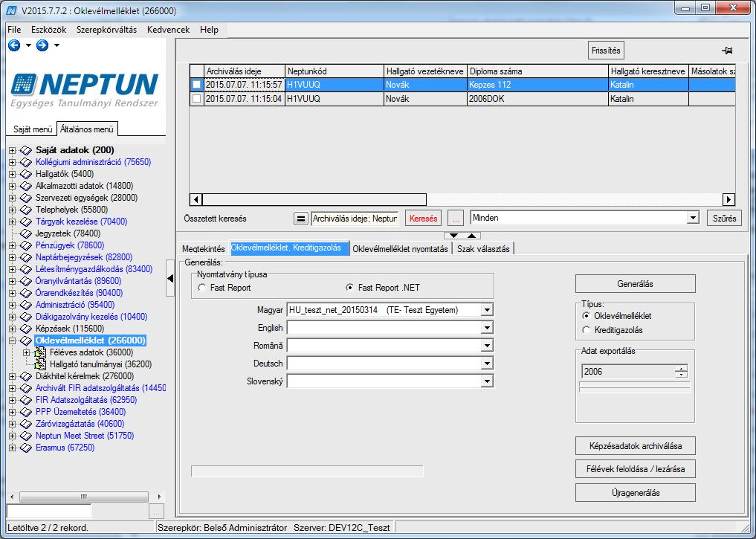The width and height of the screenshot is (756, 539).
Task: Click the red ellipsis button beside Keresés
Action: [456, 219]
